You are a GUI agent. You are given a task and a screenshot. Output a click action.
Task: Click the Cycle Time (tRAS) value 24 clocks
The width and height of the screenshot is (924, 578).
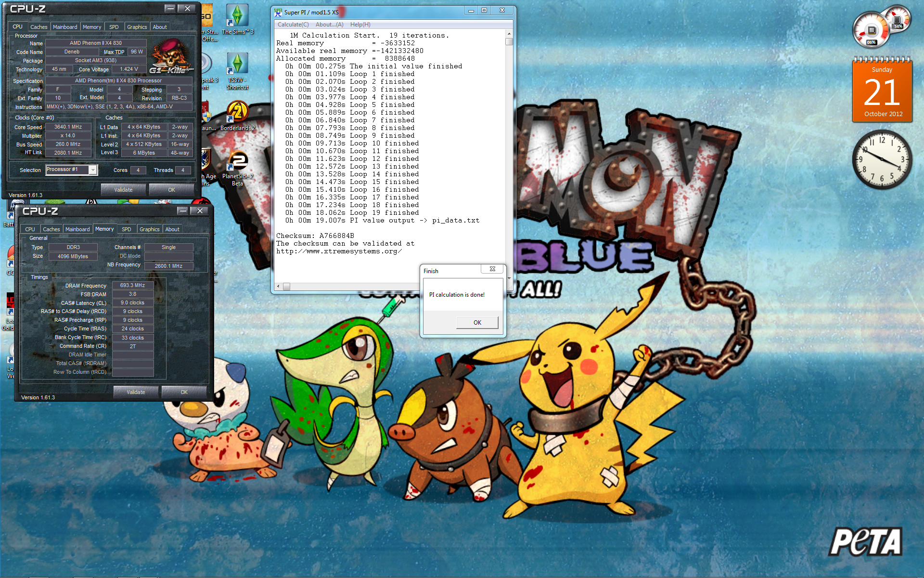pos(133,329)
